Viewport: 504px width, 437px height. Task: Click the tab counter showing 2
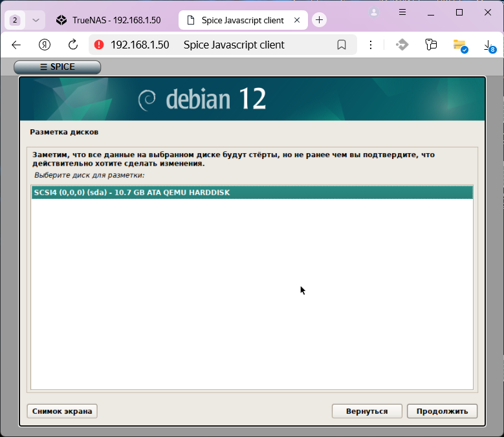(15, 20)
